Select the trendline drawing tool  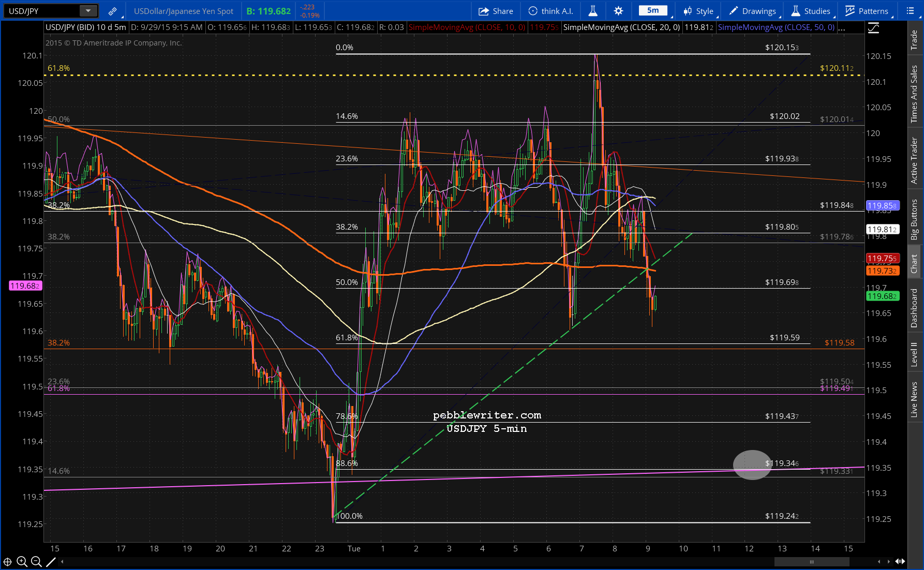point(51,562)
